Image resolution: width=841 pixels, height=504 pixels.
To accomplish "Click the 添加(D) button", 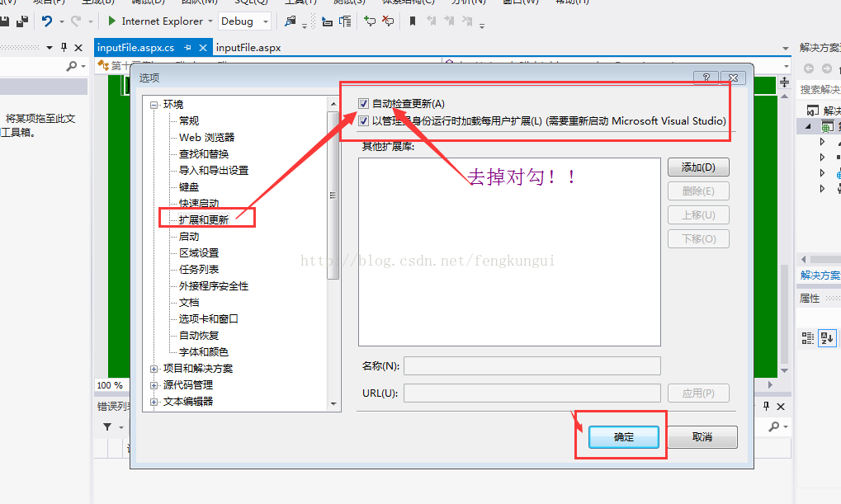I will pyautogui.click(x=698, y=167).
